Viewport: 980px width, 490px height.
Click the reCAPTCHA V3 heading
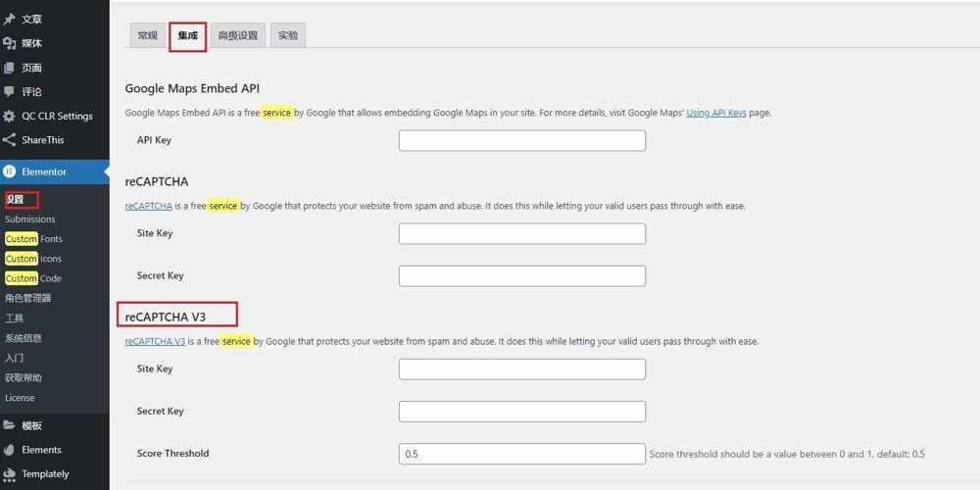point(166,317)
